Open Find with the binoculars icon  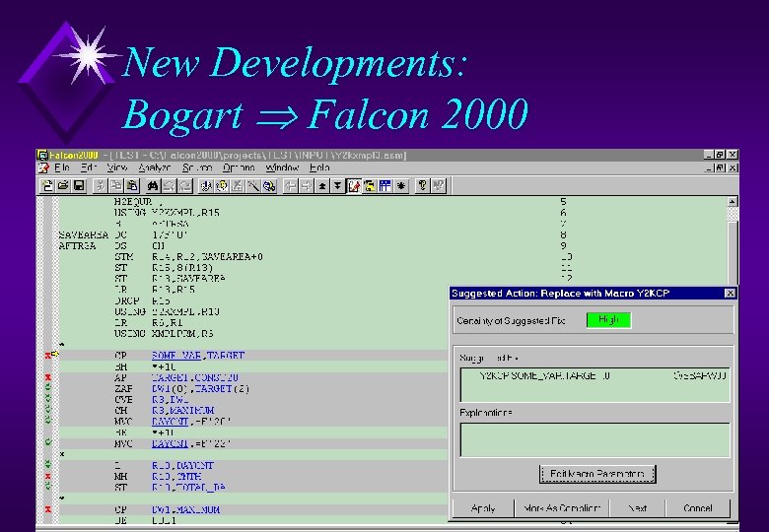coord(153,185)
